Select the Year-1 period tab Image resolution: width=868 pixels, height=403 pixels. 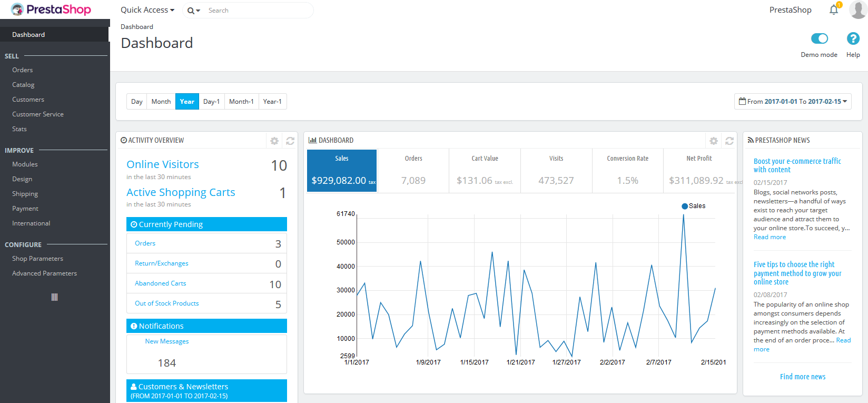click(x=272, y=102)
